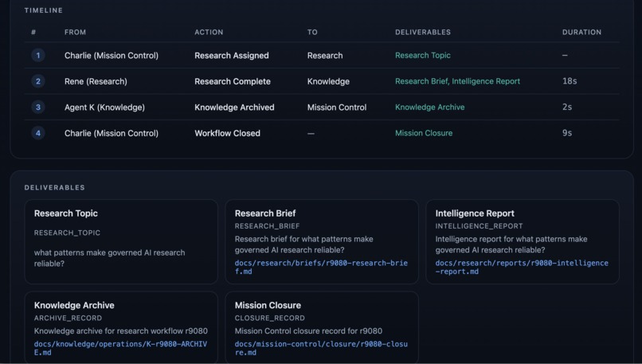Click the step 2 number badge
Image resolution: width=642 pixels, height=364 pixels.
click(x=38, y=81)
